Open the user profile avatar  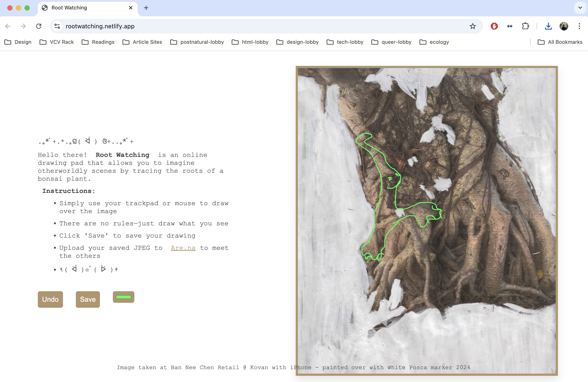pyautogui.click(x=564, y=26)
